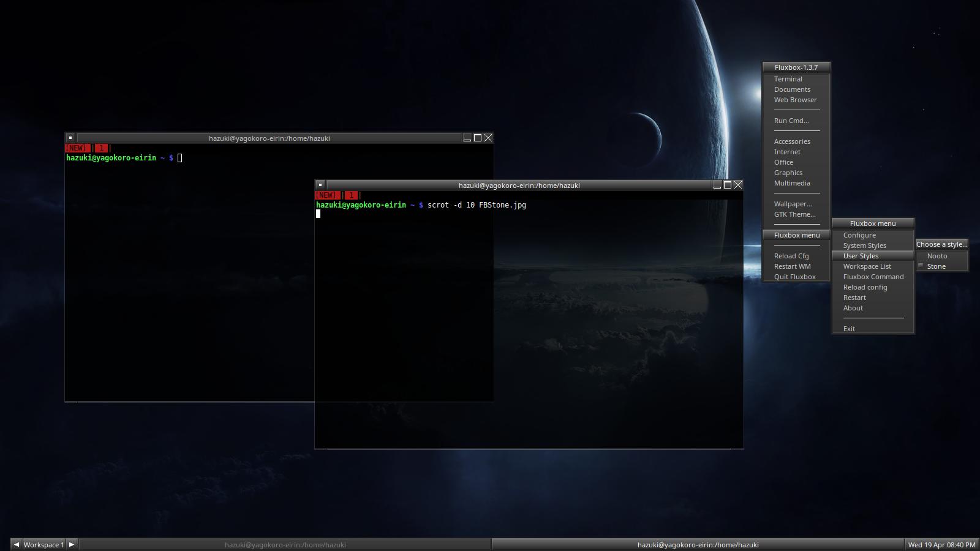This screenshot has width=980, height=551.
Task: Maximize the front terminal window running scrot
Action: coord(728,185)
